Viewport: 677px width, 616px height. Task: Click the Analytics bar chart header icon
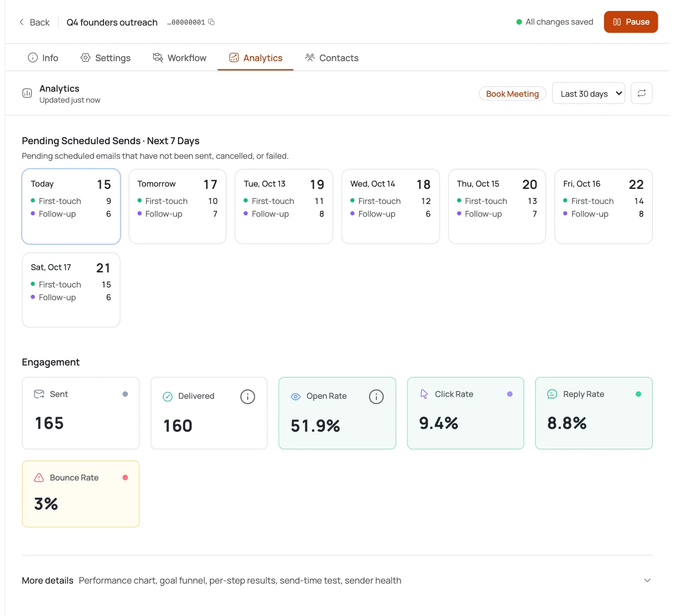point(27,94)
